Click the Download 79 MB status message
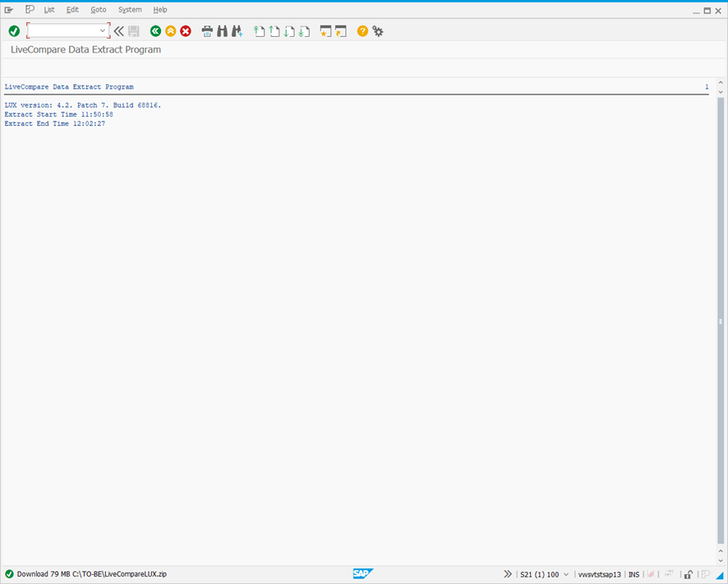 pos(92,574)
